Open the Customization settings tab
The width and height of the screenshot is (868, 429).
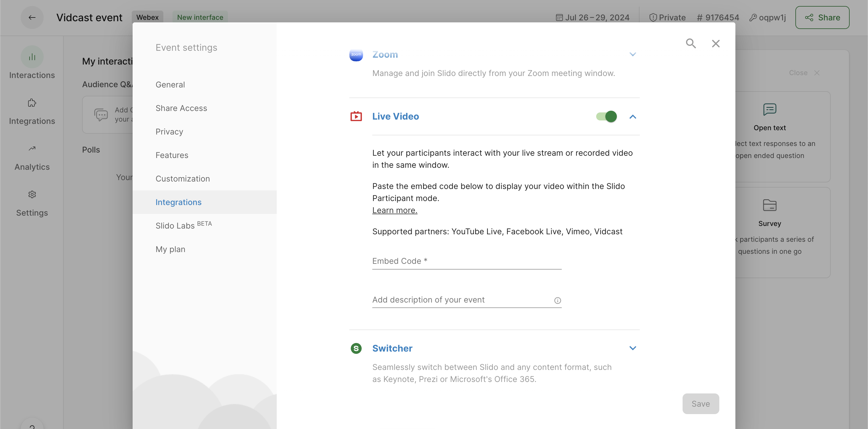(x=205, y=179)
